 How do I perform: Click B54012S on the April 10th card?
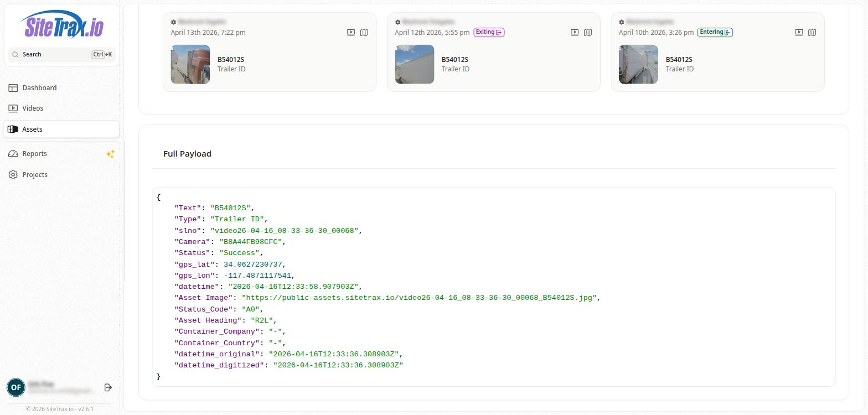pos(679,59)
